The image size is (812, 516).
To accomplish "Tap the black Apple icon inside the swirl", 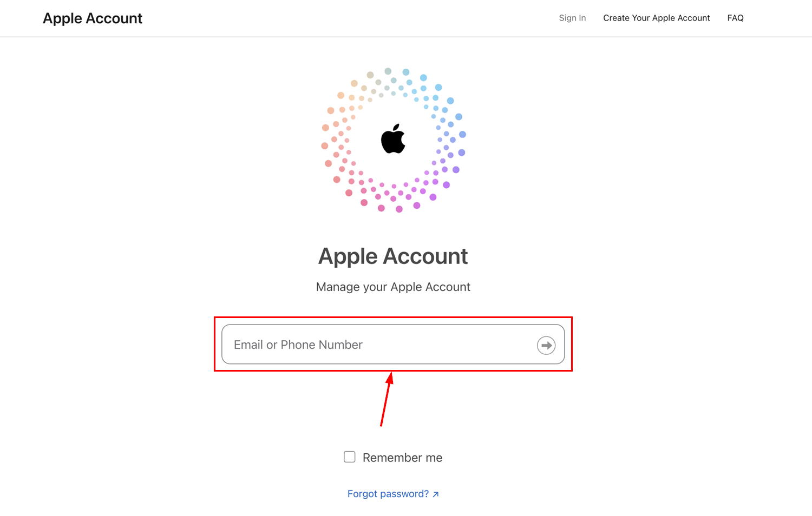I will [394, 140].
